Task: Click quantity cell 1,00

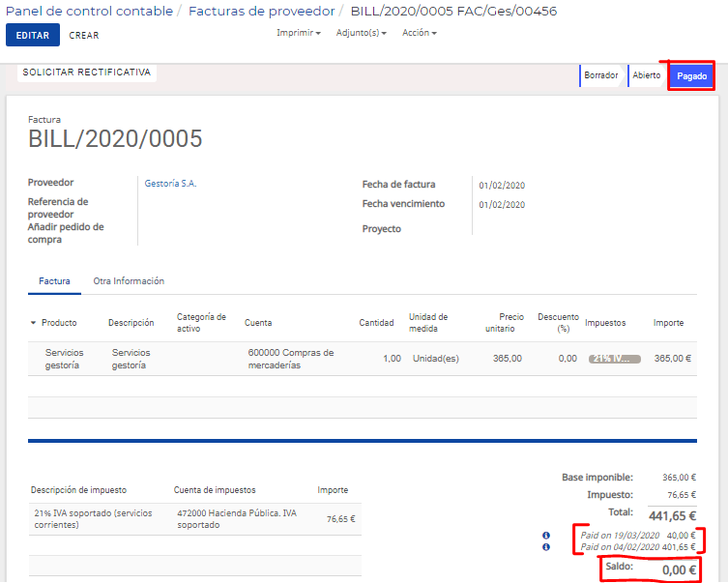Action: click(x=392, y=359)
